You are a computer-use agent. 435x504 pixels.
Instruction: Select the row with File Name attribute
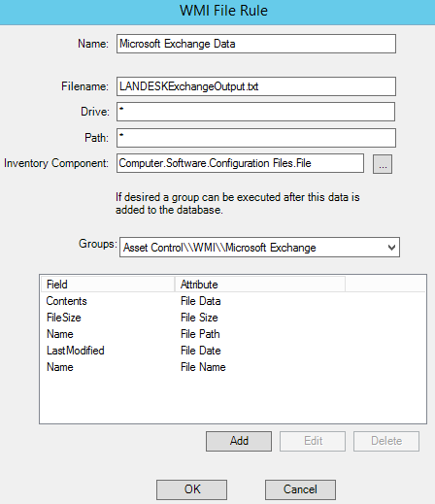click(233, 367)
